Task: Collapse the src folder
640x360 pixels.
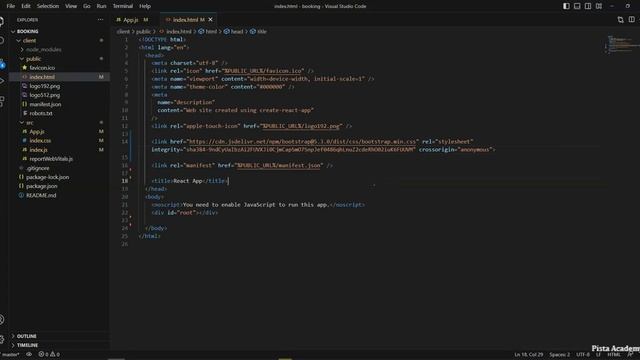Action: (30, 122)
